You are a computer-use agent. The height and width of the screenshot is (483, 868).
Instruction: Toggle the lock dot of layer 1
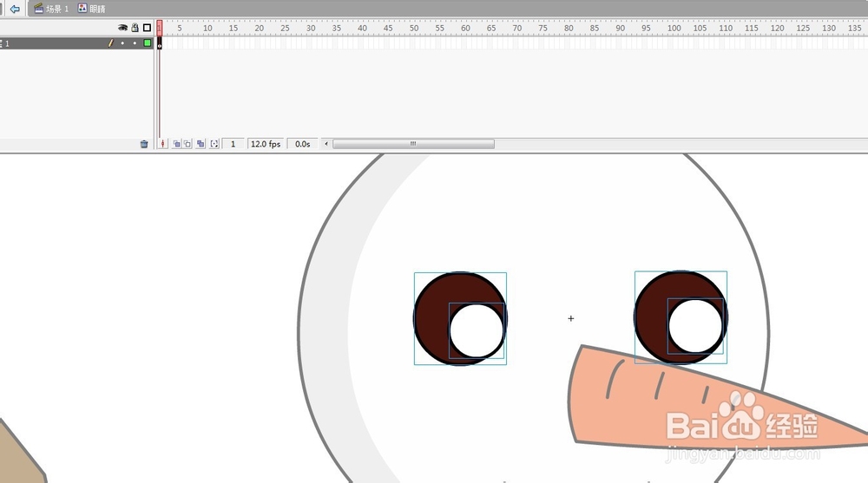tap(135, 43)
